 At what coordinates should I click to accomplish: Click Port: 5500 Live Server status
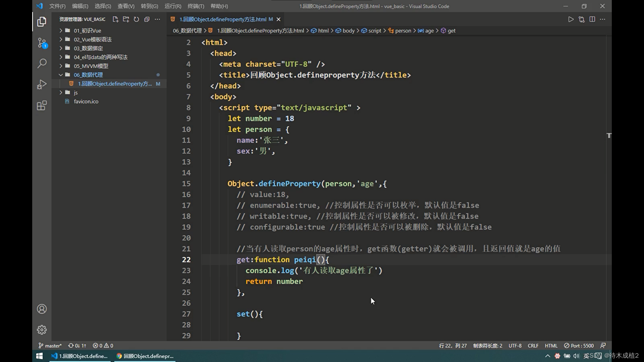[x=579, y=346]
